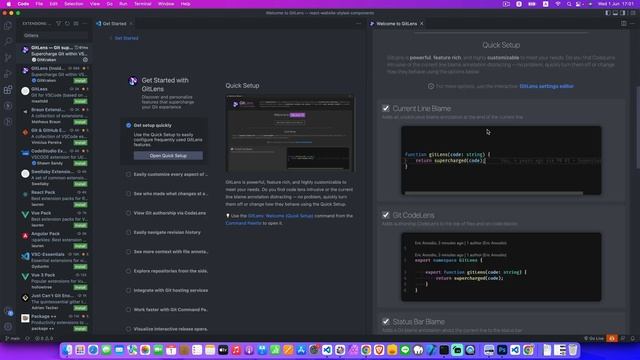Select 'Work faster with Git Command Palette' step
The width and height of the screenshot is (640, 360).
click(x=167, y=309)
